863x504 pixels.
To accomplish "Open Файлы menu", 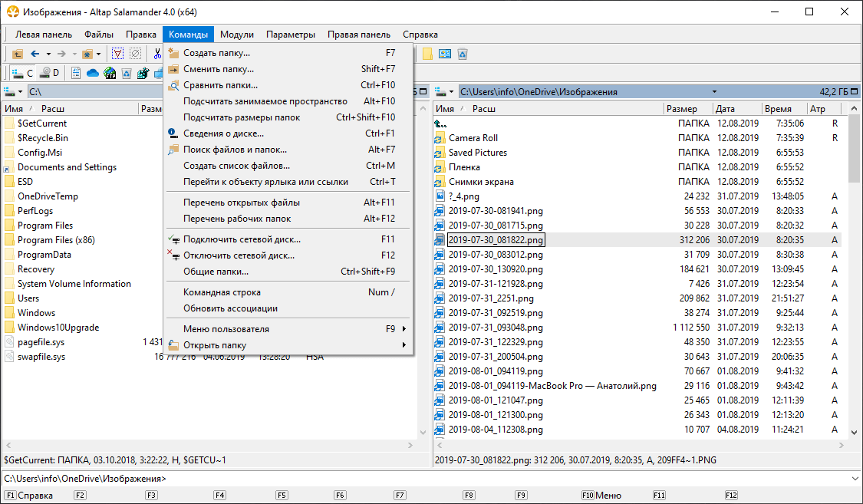I will tap(99, 34).
